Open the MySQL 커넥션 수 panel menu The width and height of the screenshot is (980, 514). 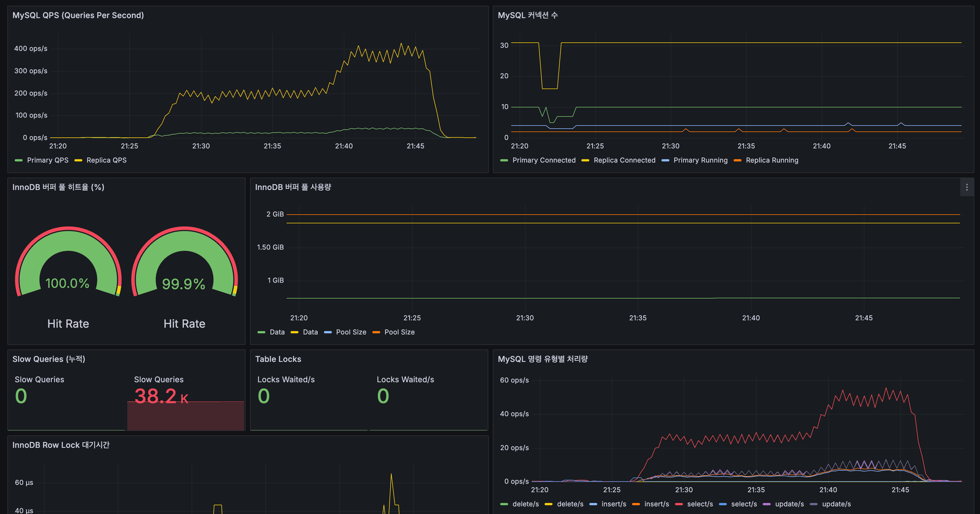(527, 15)
